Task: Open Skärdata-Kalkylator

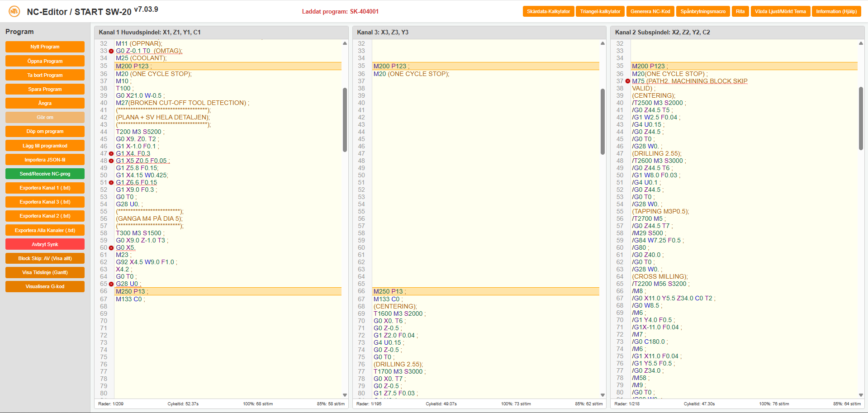Action: coord(548,11)
